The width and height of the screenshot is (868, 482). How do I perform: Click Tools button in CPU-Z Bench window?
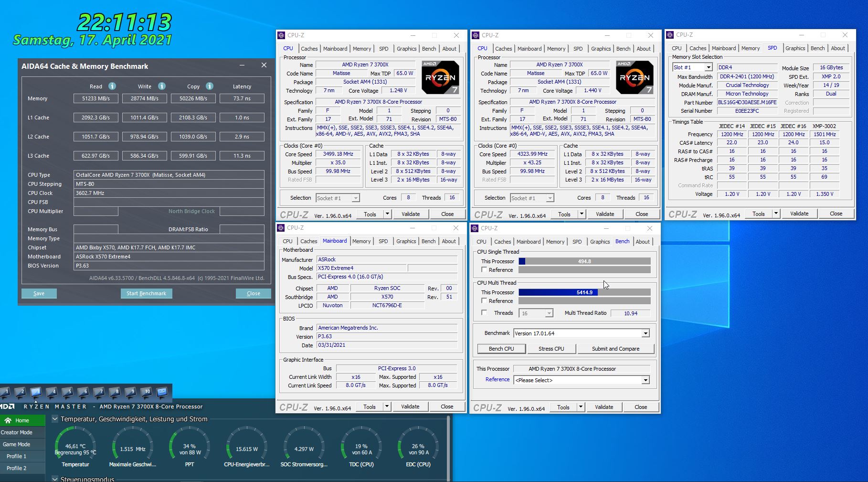(x=563, y=407)
